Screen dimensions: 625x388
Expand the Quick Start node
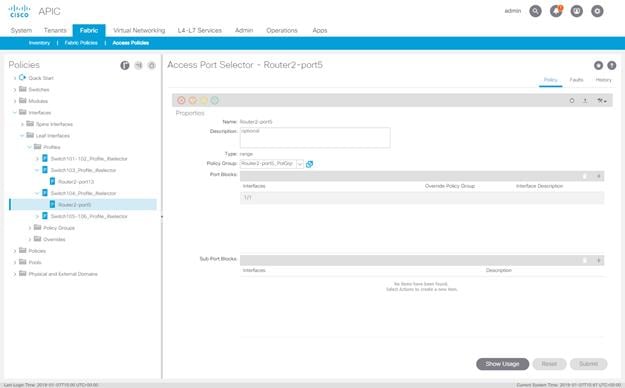15,78
